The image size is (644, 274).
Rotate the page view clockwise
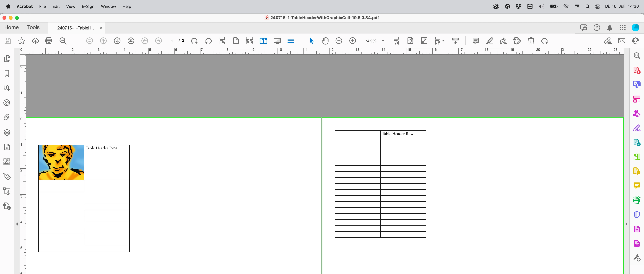click(194, 41)
